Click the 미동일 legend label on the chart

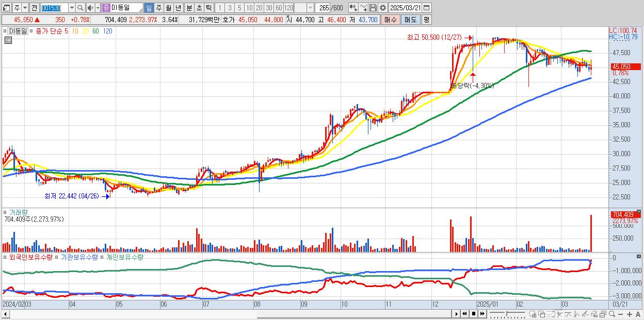pyautogui.click(x=19, y=31)
